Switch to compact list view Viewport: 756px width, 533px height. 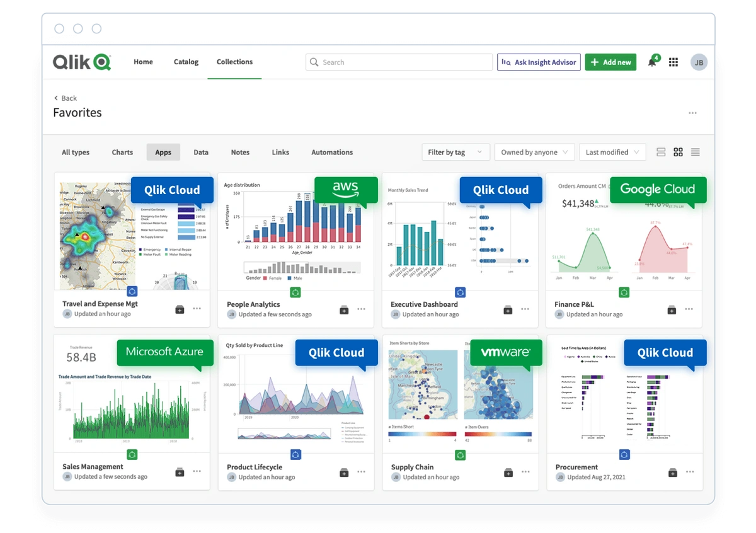(696, 152)
